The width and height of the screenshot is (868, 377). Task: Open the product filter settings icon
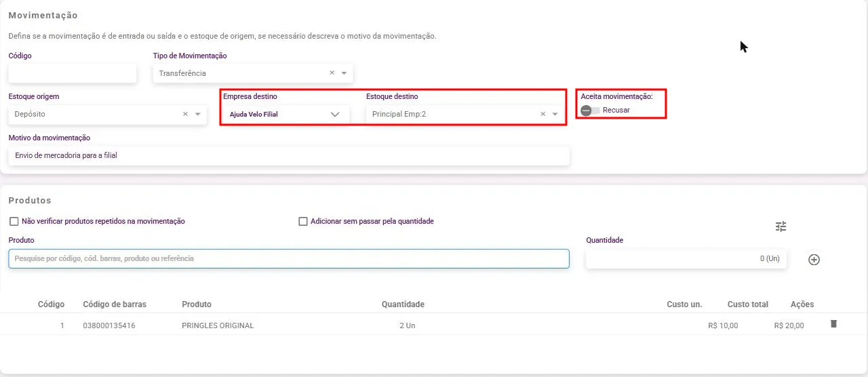click(781, 226)
